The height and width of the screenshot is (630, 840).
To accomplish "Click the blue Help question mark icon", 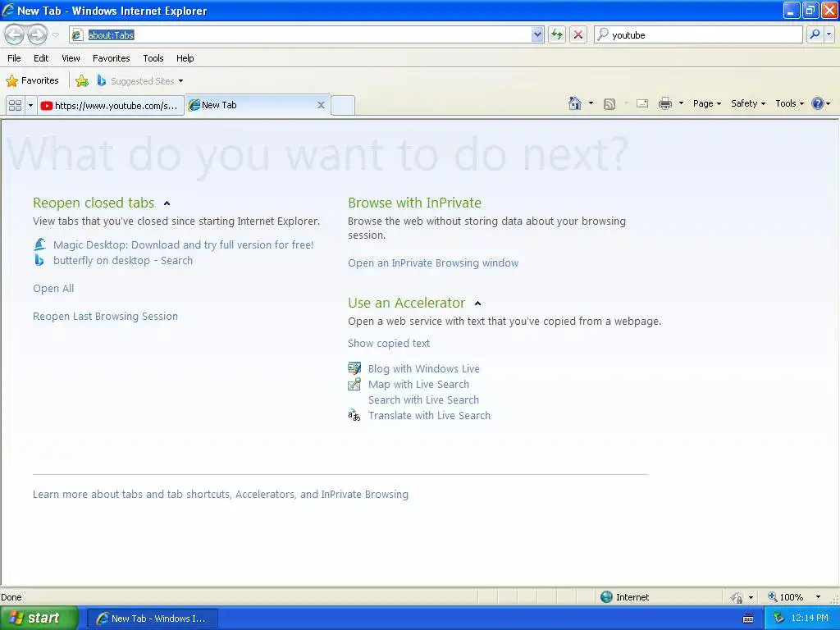I will (818, 103).
